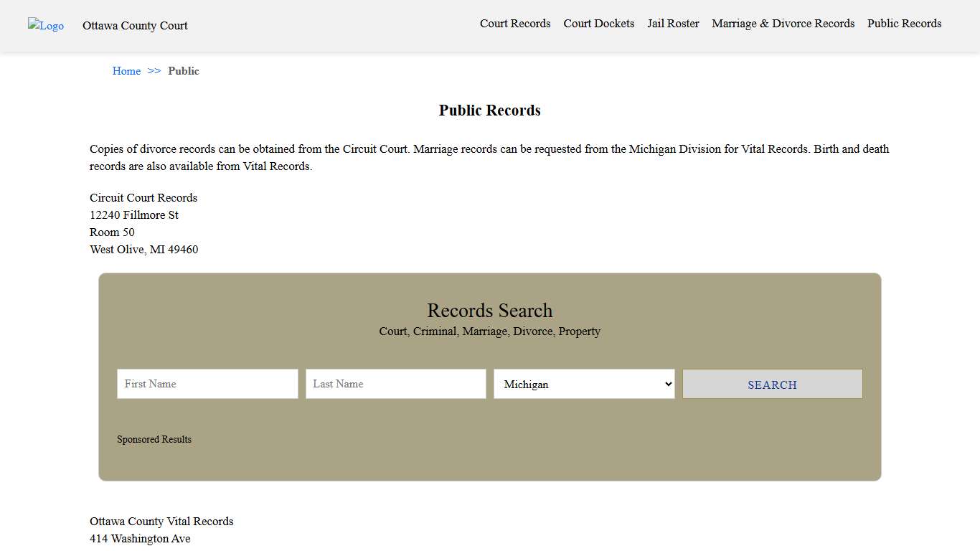Open Marriage & Divorce Records page
The image size is (980, 551).
click(783, 23)
